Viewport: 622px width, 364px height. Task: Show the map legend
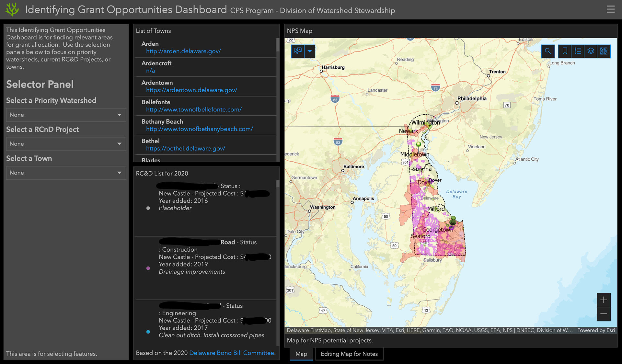click(x=578, y=51)
